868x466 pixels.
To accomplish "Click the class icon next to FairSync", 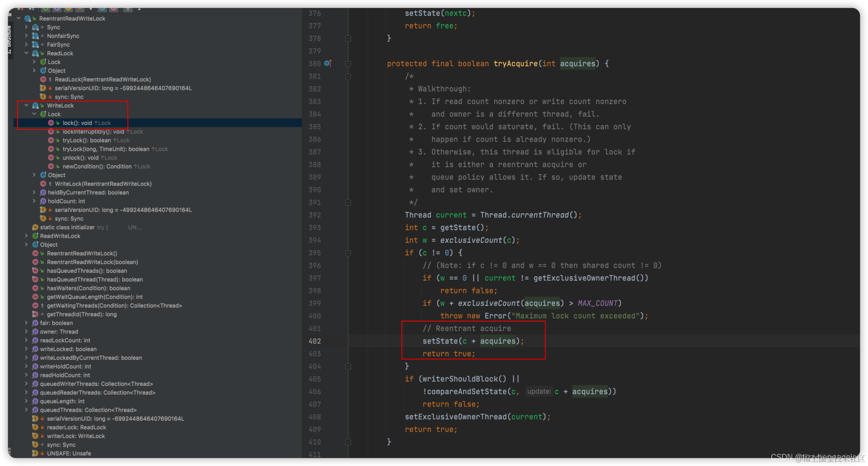I will [x=36, y=45].
